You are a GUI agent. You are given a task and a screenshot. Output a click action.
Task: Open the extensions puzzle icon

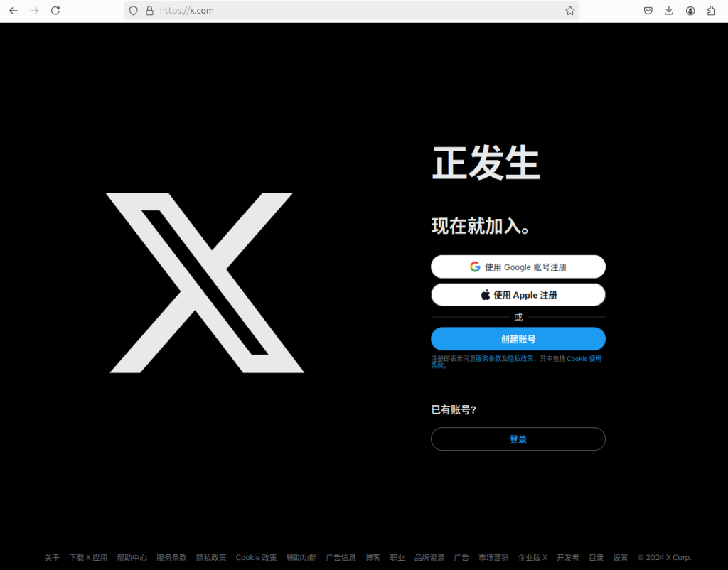(x=712, y=11)
